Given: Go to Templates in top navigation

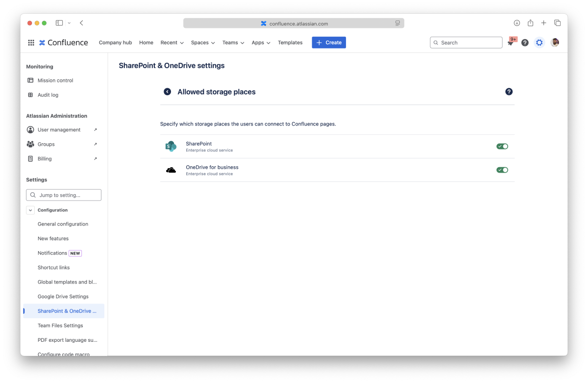Looking at the screenshot, I should (290, 43).
